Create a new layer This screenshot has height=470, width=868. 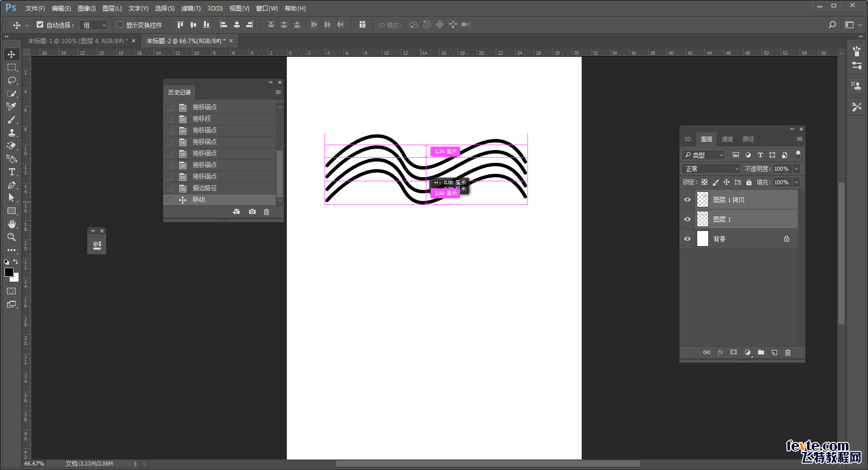[775, 352]
